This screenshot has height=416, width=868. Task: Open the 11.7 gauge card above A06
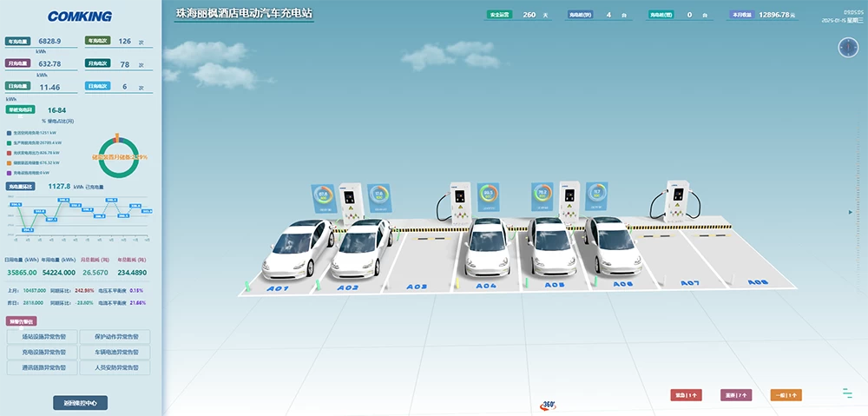[596, 196]
